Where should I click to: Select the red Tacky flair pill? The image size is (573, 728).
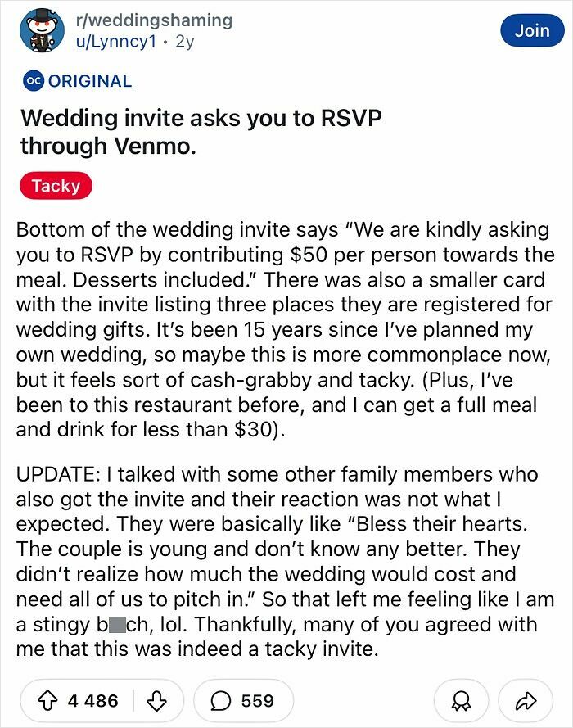[55, 185]
